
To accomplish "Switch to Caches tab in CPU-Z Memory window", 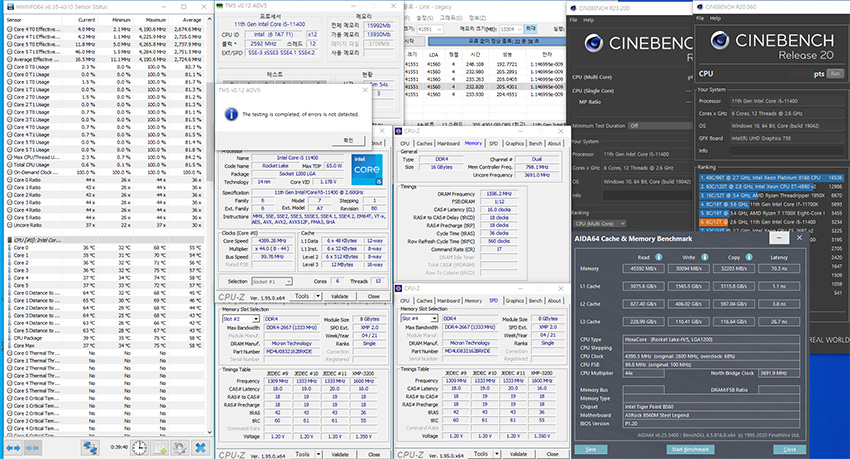I will pyautogui.click(x=424, y=144).
